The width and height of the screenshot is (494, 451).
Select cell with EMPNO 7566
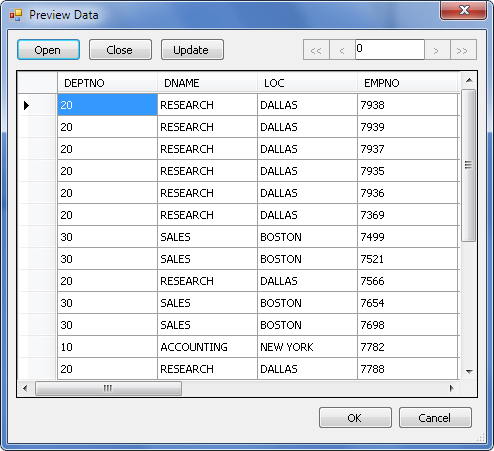pyautogui.click(x=407, y=281)
